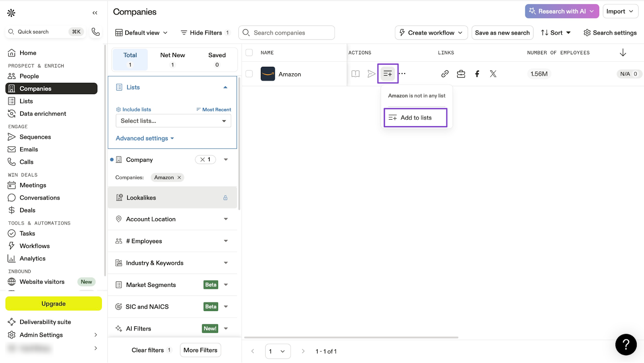The image size is (644, 363).
Task: Click Add to lists in popup
Action: (x=415, y=118)
